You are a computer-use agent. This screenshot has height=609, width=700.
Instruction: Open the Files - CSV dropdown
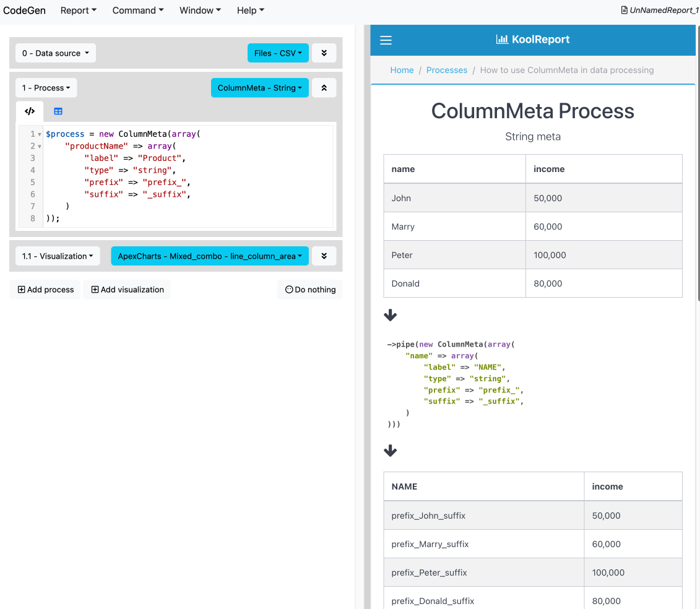pyautogui.click(x=278, y=53)
